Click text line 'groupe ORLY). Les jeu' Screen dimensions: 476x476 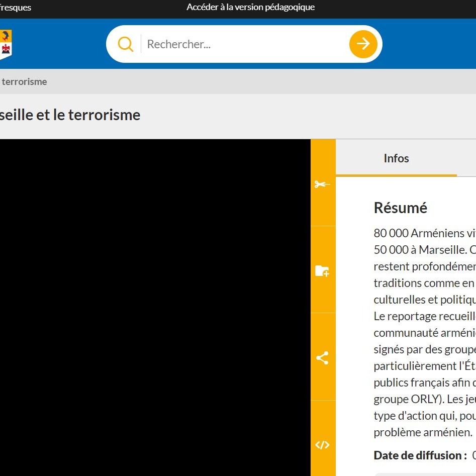pyautogui.click(x=425, y=399)
